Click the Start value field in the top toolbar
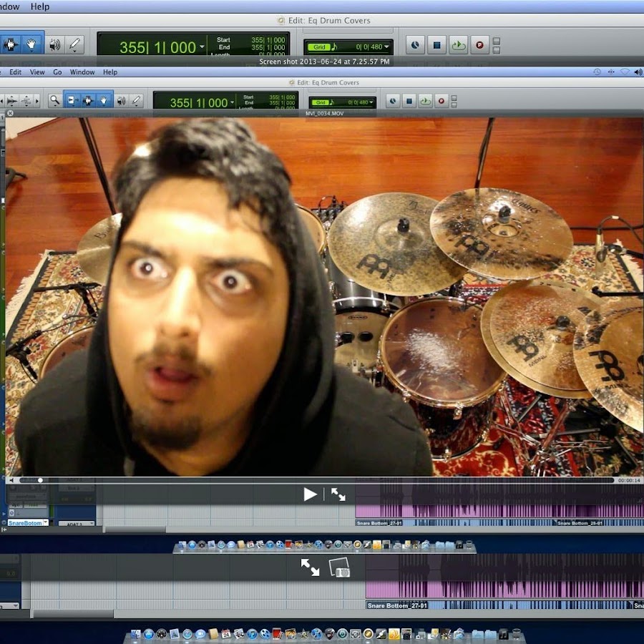The image size is (644, 644). pos(268,40)
